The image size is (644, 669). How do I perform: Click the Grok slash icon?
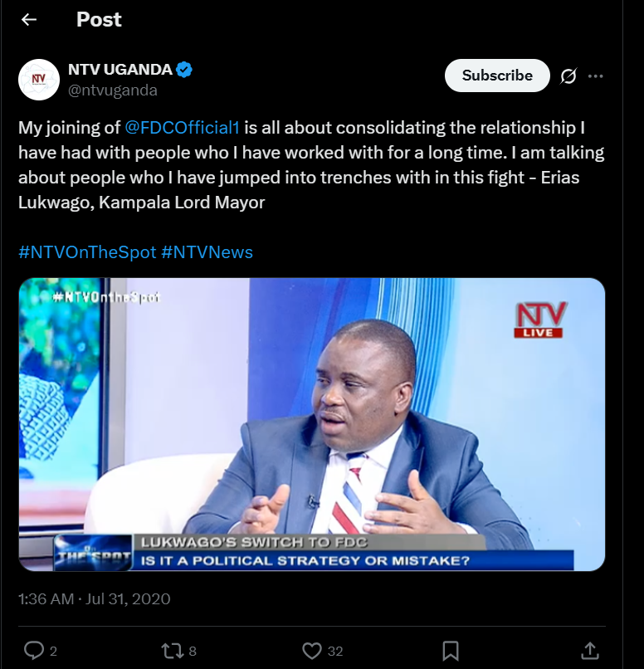[x=568, y=76]
